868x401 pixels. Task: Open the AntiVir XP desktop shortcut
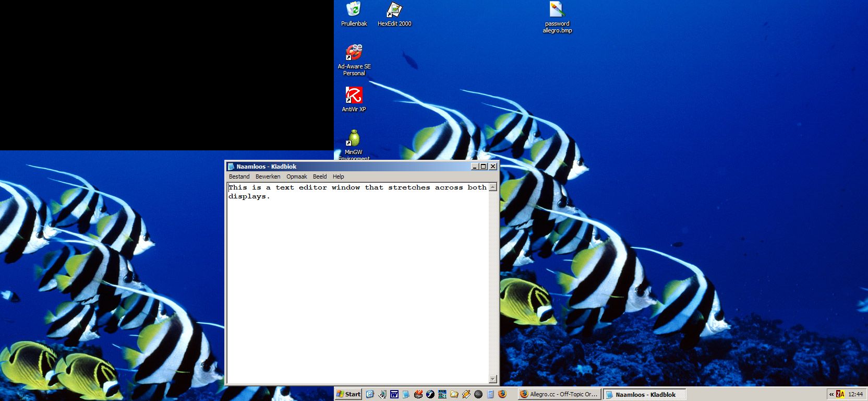(x=354, y=96)
